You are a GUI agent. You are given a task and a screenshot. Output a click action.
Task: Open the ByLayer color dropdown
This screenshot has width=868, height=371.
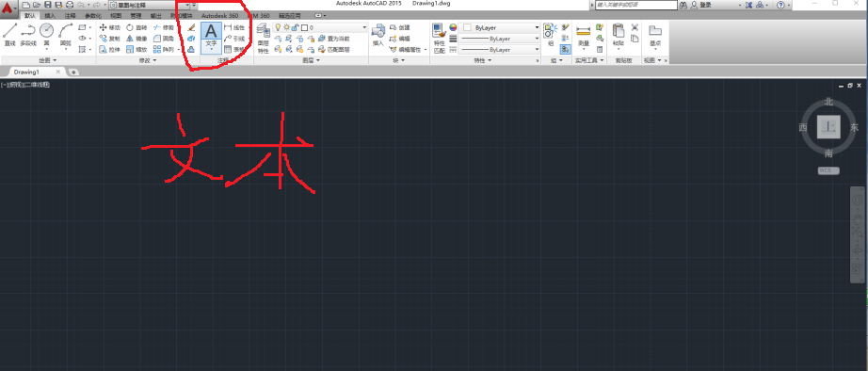[501, 27]
